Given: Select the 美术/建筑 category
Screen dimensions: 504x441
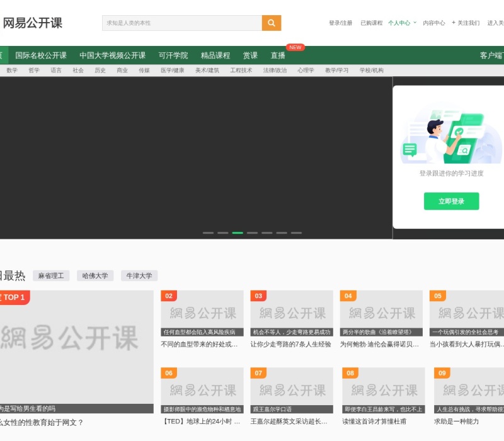Looking at the screenshot, I should (x=207, y=70).
